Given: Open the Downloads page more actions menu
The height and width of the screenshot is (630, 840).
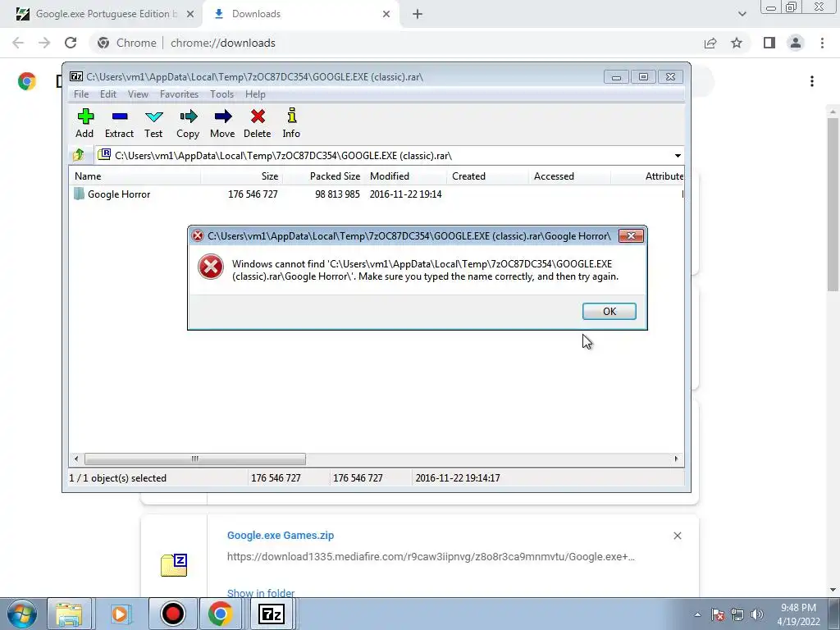Looking at the screenshot, I should coord(812,81).
